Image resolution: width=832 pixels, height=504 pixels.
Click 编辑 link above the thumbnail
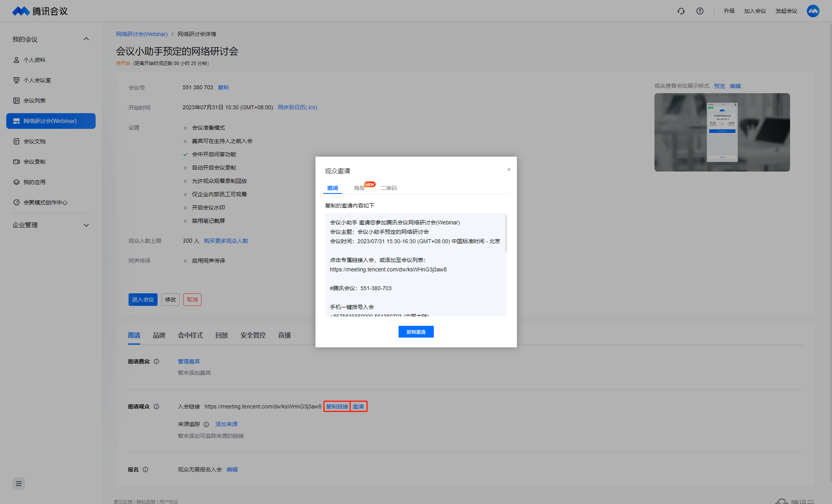coord(735,86)
